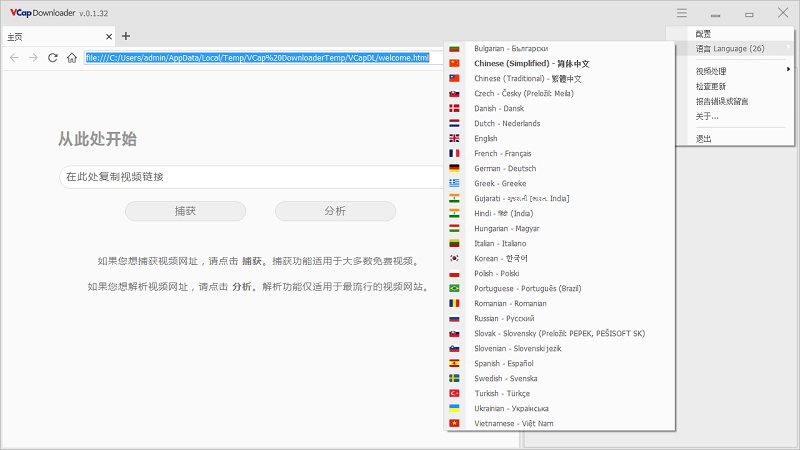Image resolution: width=800 pixels, height=450 pixels.
Task: Close the 主页 tab
Action: click(x=107, y=36)
